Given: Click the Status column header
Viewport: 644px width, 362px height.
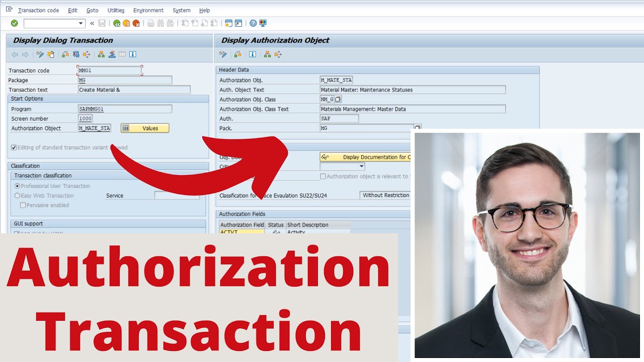Looking at the screenshot, I should 276,225.
